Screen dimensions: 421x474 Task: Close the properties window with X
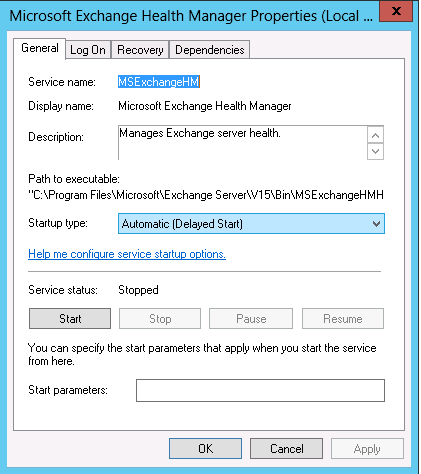pos(396,11)
